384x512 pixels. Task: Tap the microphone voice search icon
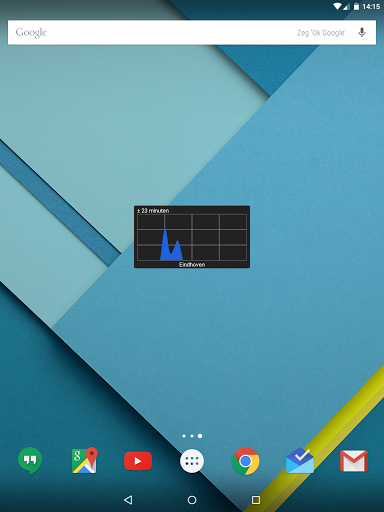pos(362,32)
